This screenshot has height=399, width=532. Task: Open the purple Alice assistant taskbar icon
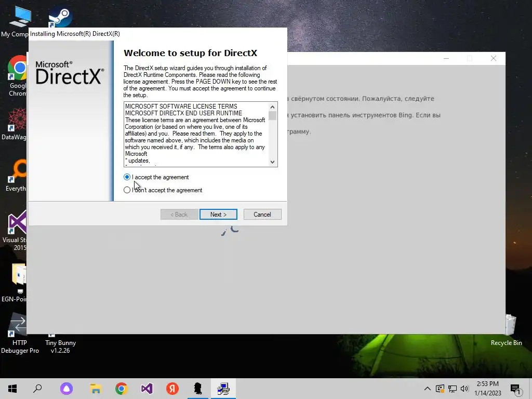point(66,389)
